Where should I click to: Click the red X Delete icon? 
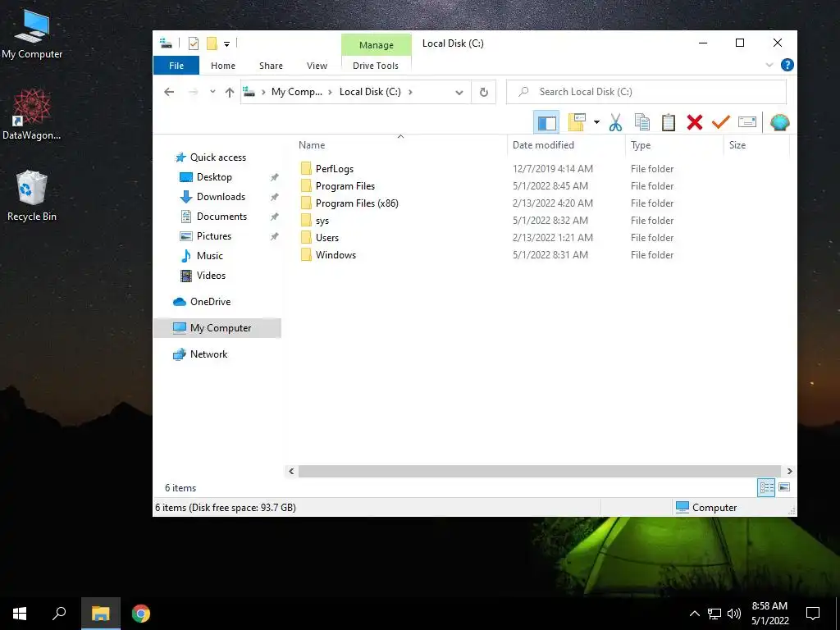(694, 123)
